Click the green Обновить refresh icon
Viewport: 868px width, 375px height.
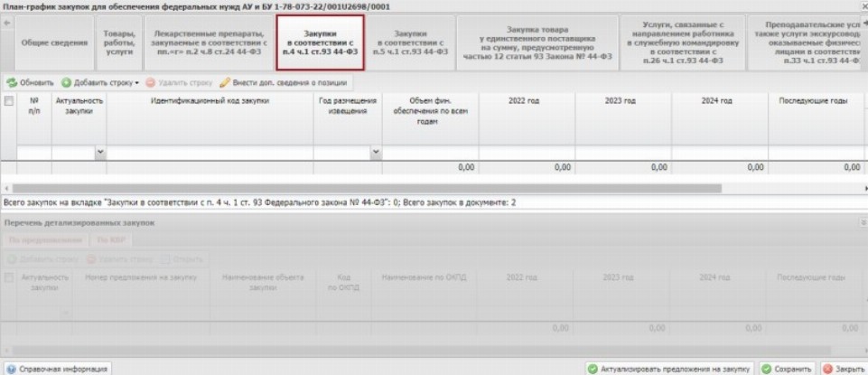(12, 82)
